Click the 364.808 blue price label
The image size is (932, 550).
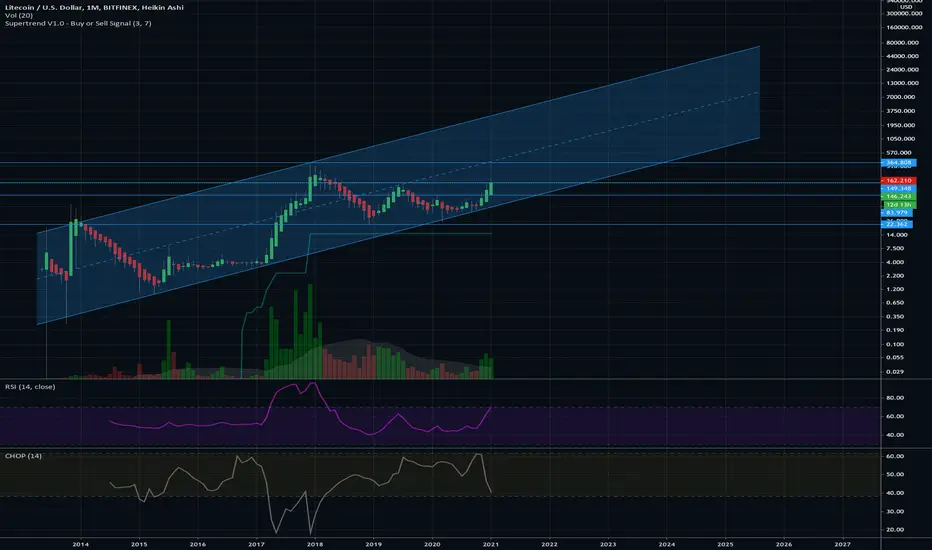click(899, 162)
